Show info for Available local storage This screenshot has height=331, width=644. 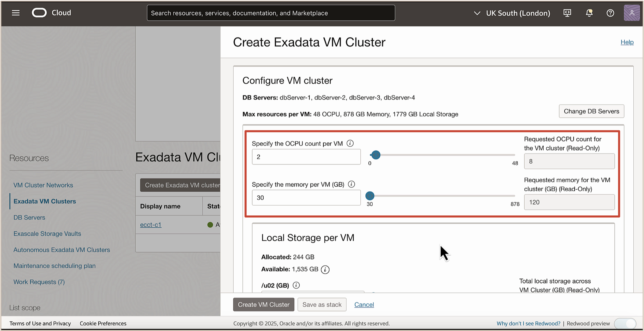(325, 269)
